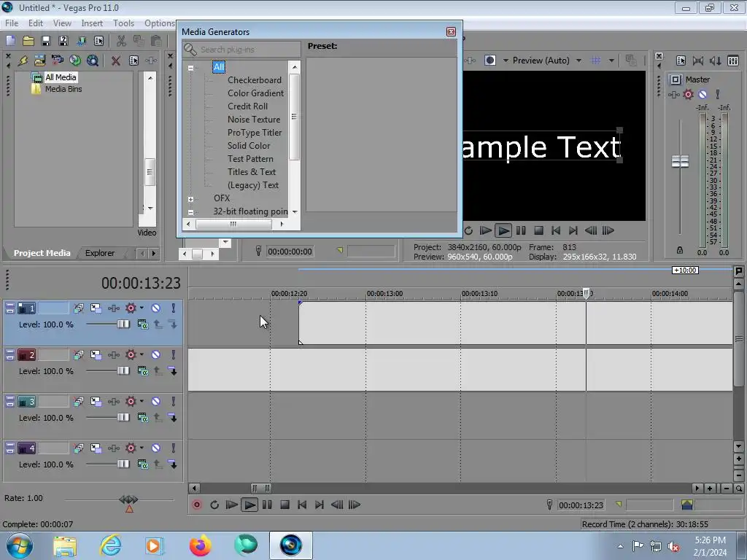Viewport: 747px width, 560px height.
Task: Solo the Master bus
Action: [718, 94]
